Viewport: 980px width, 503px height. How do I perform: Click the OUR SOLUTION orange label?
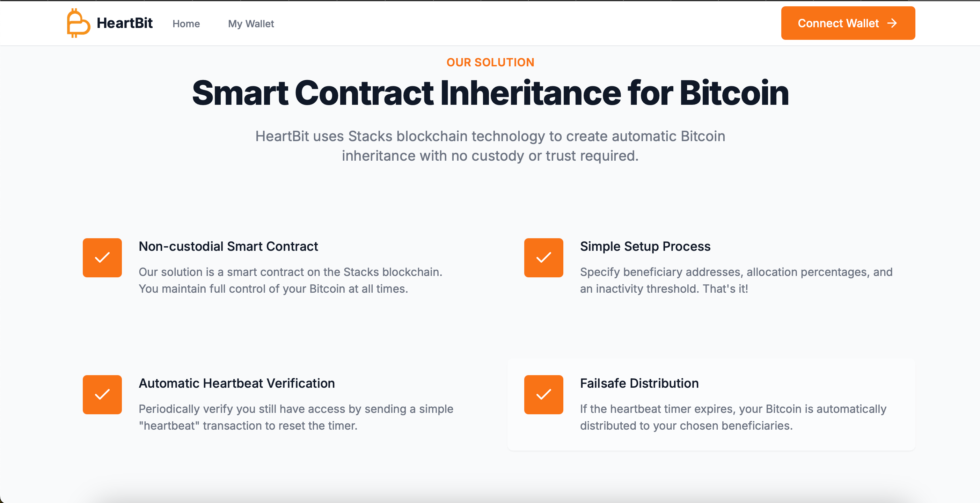click(x=490, y=62)
